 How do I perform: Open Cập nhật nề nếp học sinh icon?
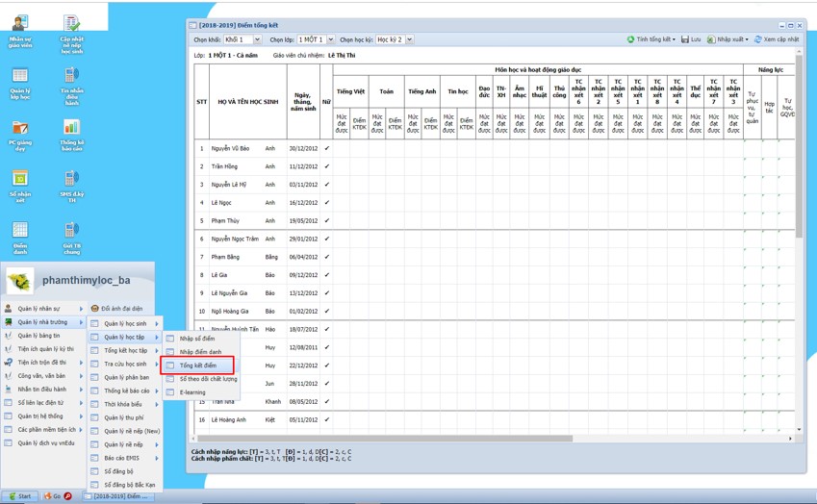point(71,23)
